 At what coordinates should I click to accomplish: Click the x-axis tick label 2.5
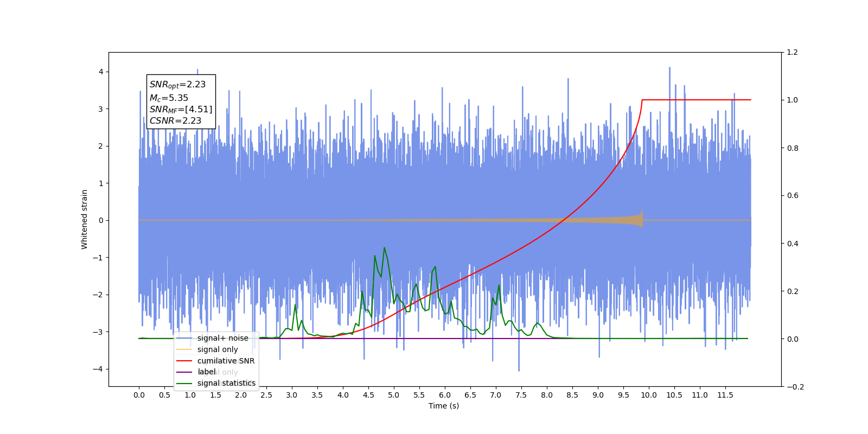pyautogui.click(x=266, y=395)
